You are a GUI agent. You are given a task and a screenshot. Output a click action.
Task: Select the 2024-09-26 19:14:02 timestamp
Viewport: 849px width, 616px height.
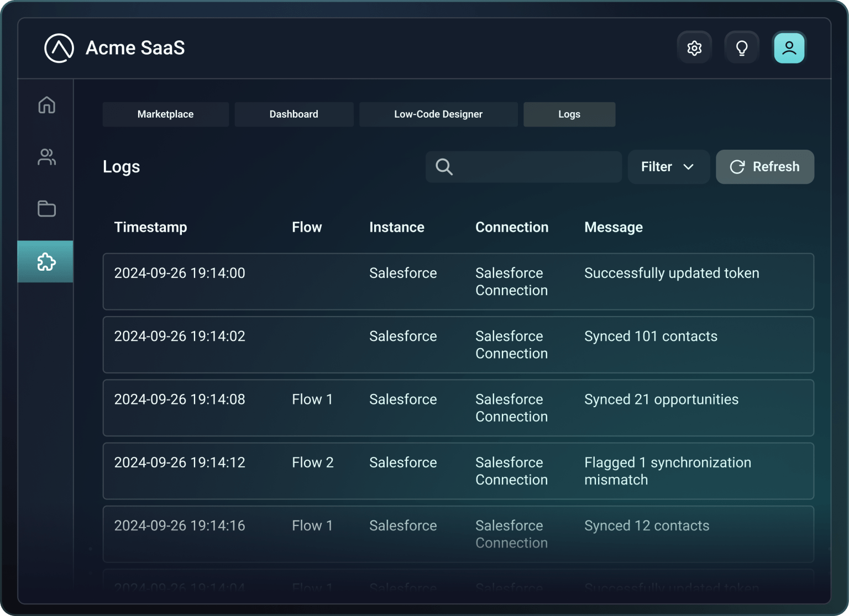(x=180, y=336)
